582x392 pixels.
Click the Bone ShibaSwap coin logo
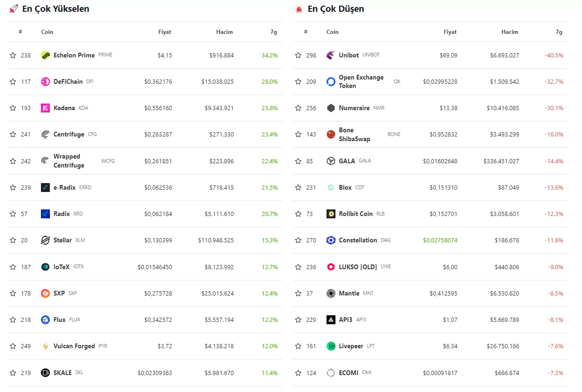coord(331,134)
